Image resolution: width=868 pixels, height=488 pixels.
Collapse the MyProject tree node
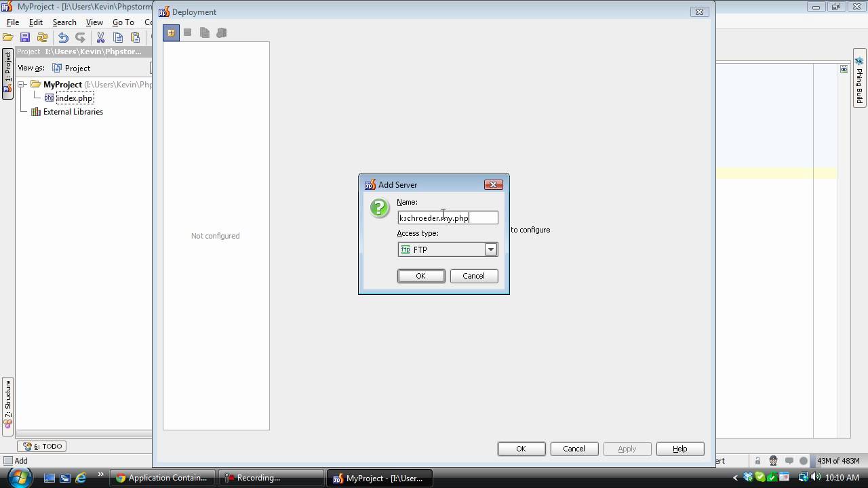click(21, 85)
